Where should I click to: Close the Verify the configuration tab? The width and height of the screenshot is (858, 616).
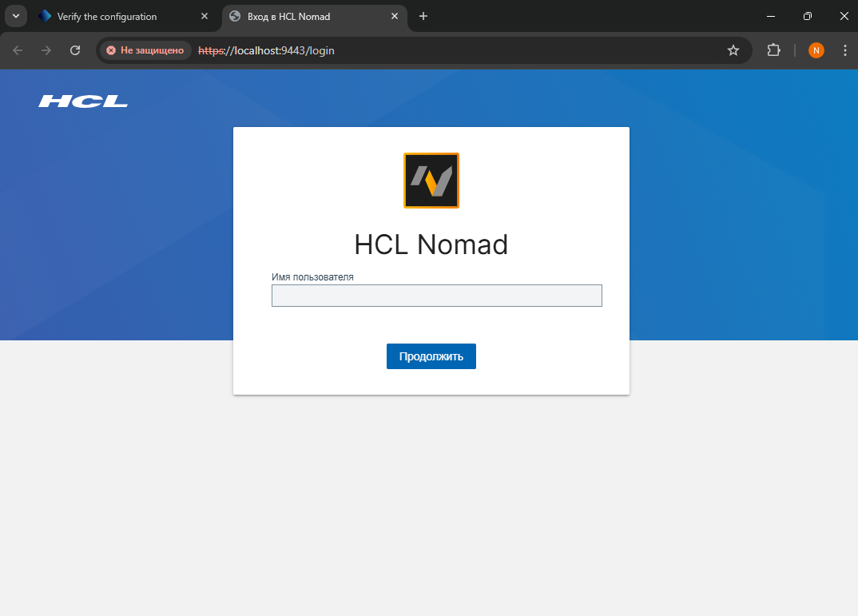pyautogui.click(x=205, y=17)
